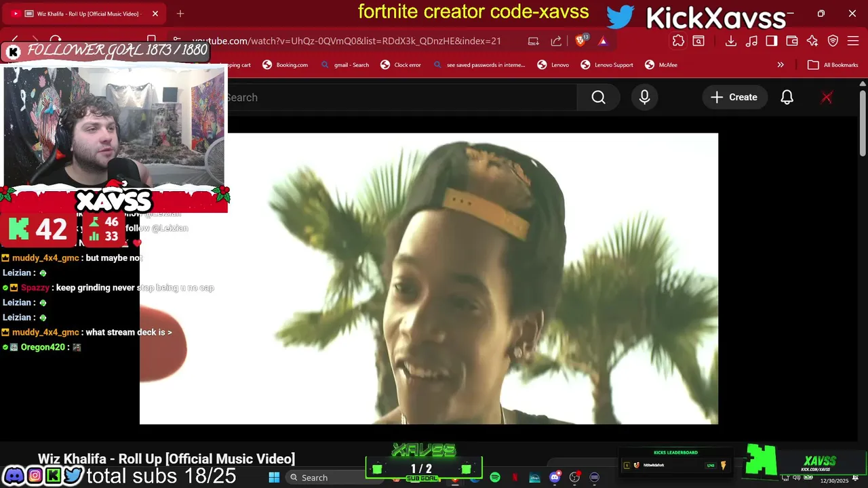
Task: Open Brave VPN shield icon
Action: tap(833, 41)
